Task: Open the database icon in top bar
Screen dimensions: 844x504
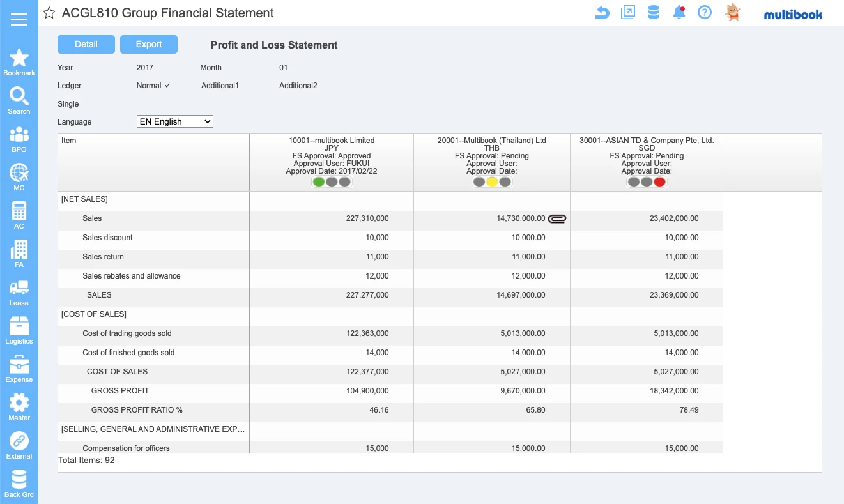Action: [653, 13]
